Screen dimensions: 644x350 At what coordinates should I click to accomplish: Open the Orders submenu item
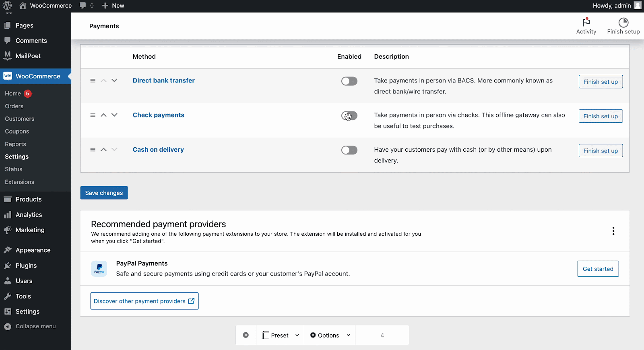(x=14, y=106)
